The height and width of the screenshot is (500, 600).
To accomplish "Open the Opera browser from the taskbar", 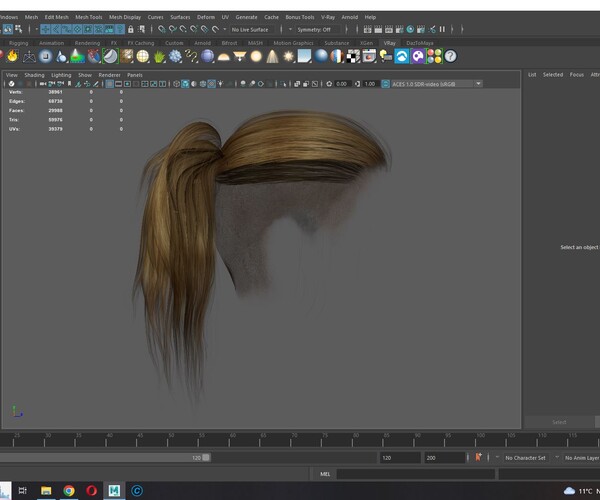I will tap(91, 491).
